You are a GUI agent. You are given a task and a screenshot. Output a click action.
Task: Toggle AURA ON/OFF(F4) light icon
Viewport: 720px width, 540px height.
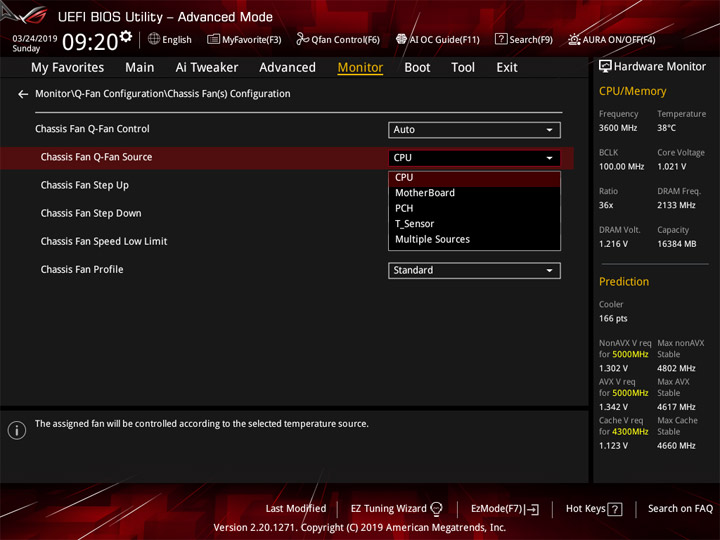[x=574, y=39]
